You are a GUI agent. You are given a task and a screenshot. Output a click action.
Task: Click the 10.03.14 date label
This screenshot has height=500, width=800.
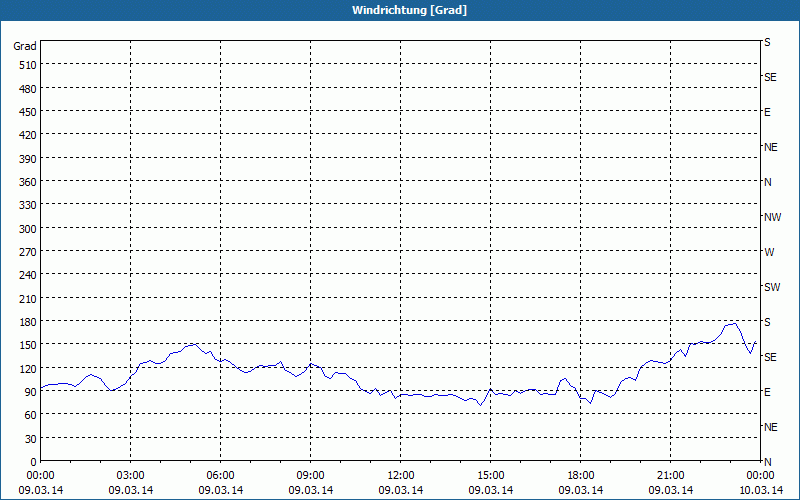click(760, 490)
